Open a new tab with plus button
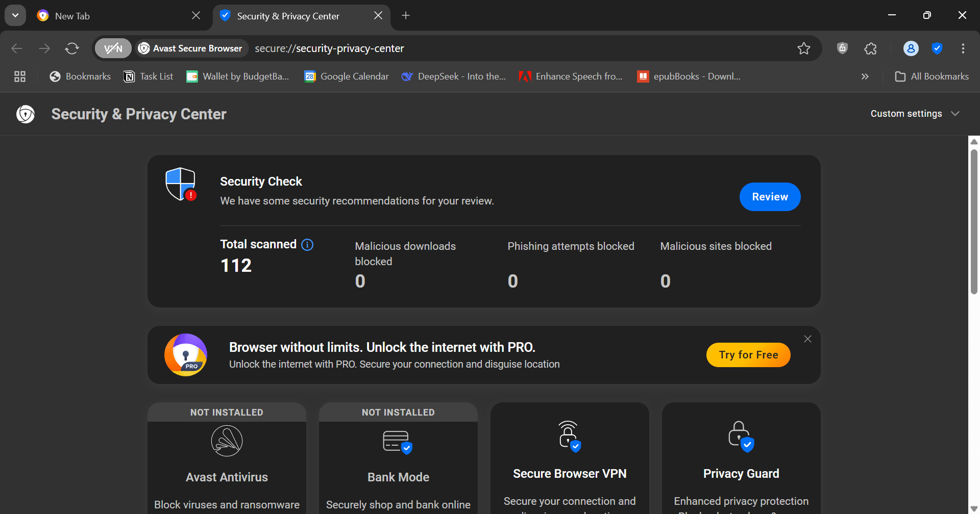 pyautogui.click(x=406, y=16)
